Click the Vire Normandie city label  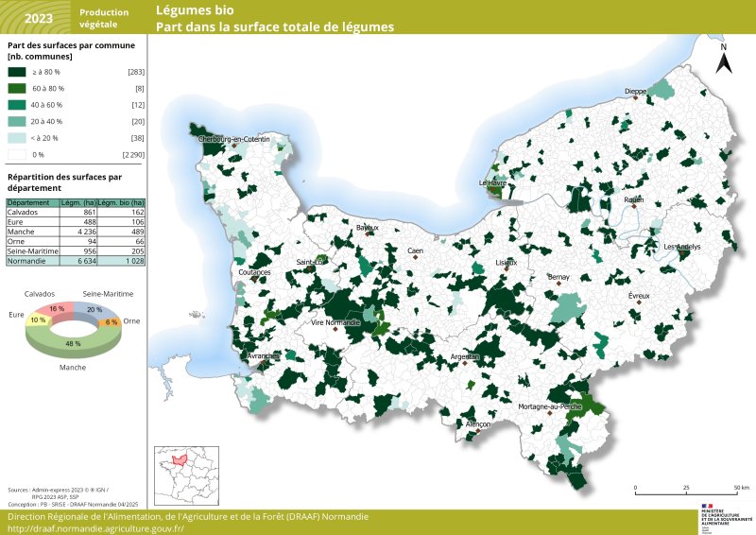pos(335,322)
